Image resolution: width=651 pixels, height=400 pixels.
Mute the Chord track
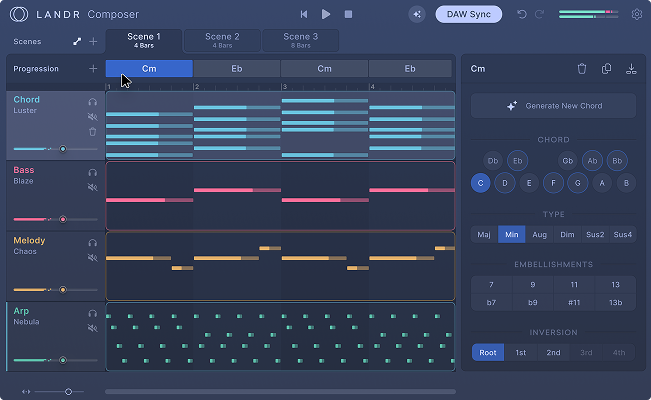click(93, 117)
